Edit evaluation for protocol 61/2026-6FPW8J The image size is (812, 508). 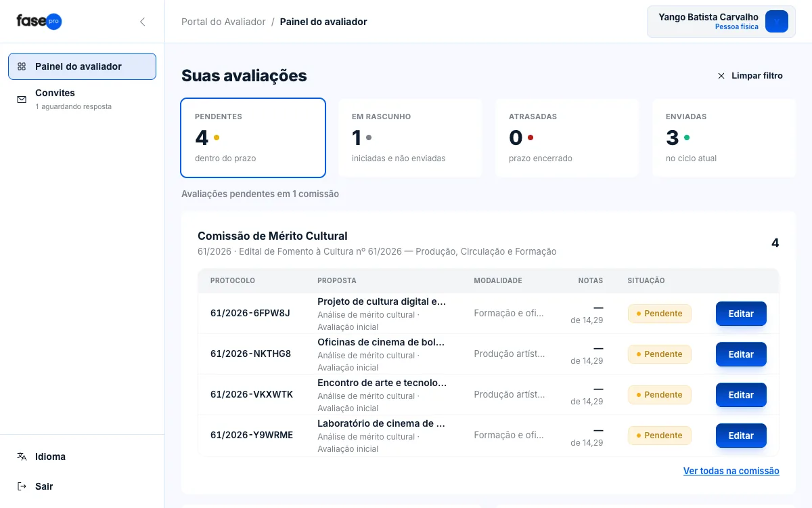pyautogui.click(x=741, y=314)
